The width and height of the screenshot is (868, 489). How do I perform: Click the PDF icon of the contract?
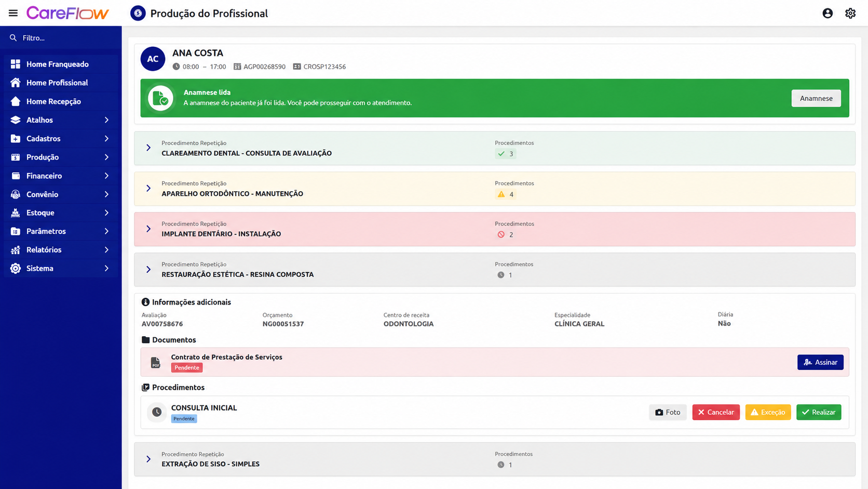point(155,363)
